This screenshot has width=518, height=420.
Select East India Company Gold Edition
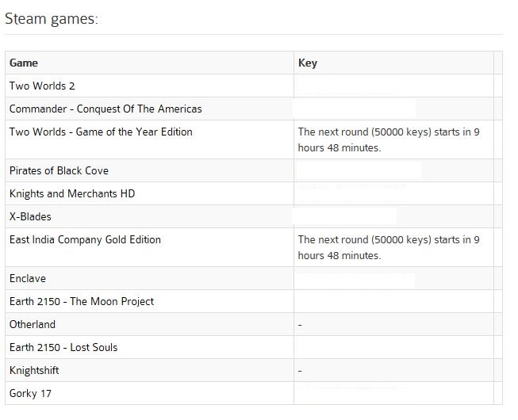85,239
